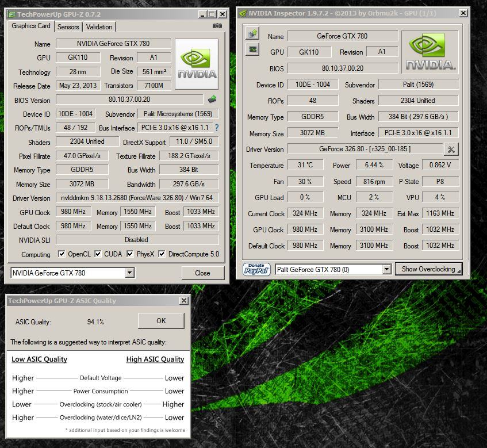Viewport: 487px width, 448px height.
Task: Click the Inspector VPU value 4 %
Action: click(x=440, y=197)
